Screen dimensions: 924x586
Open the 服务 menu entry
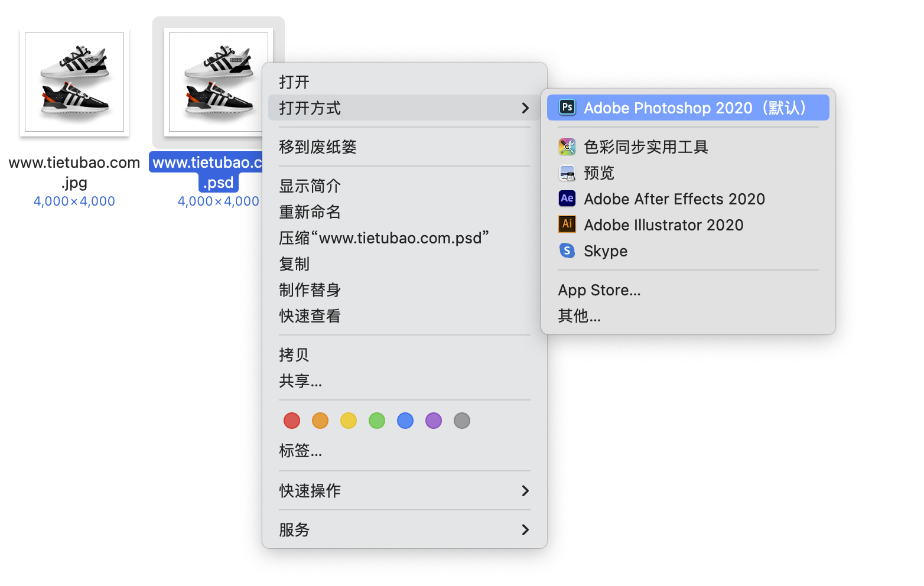tap(405, 530)
